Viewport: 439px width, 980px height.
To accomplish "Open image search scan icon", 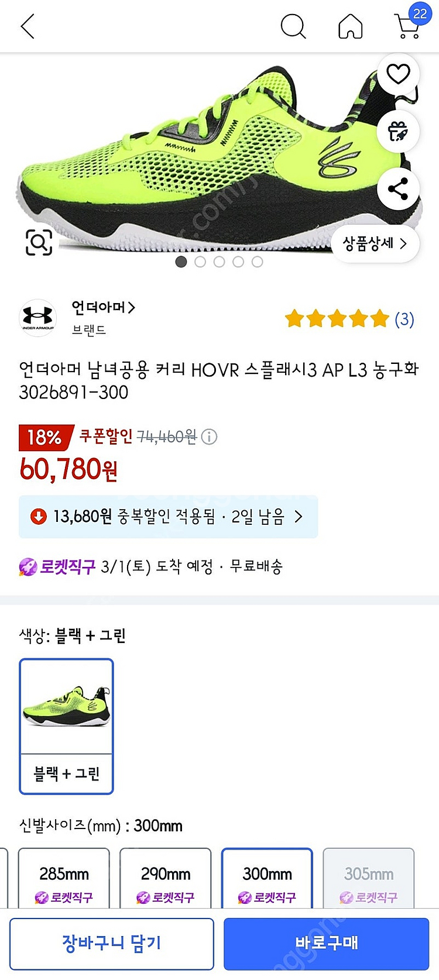I will (x=39, y=242).
